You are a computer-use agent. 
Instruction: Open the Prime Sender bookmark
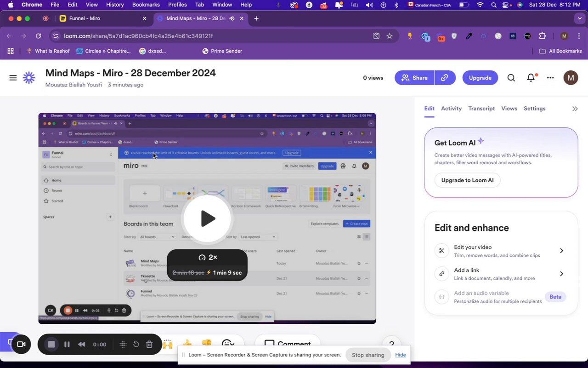[x=222, y=51]
